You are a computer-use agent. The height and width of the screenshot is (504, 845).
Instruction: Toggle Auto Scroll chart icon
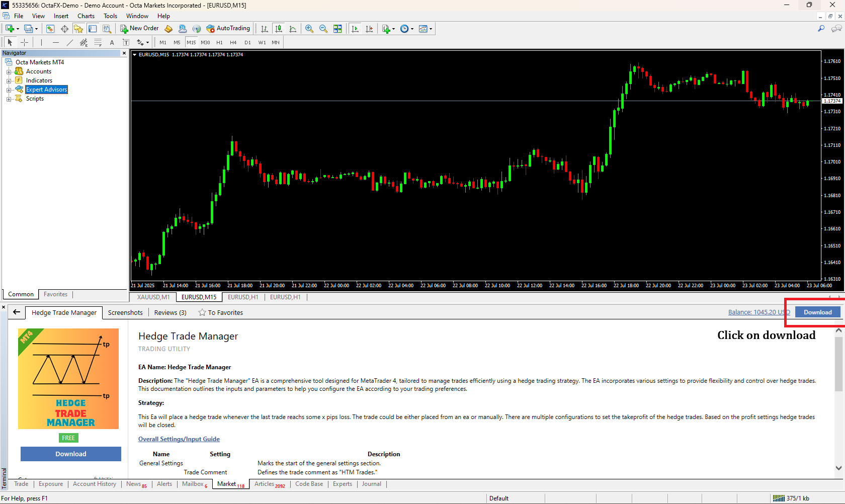(x=355, y=29)
